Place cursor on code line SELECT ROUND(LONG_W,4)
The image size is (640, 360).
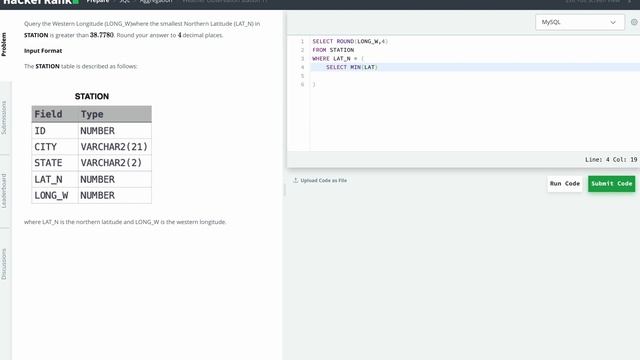point(350,41)
